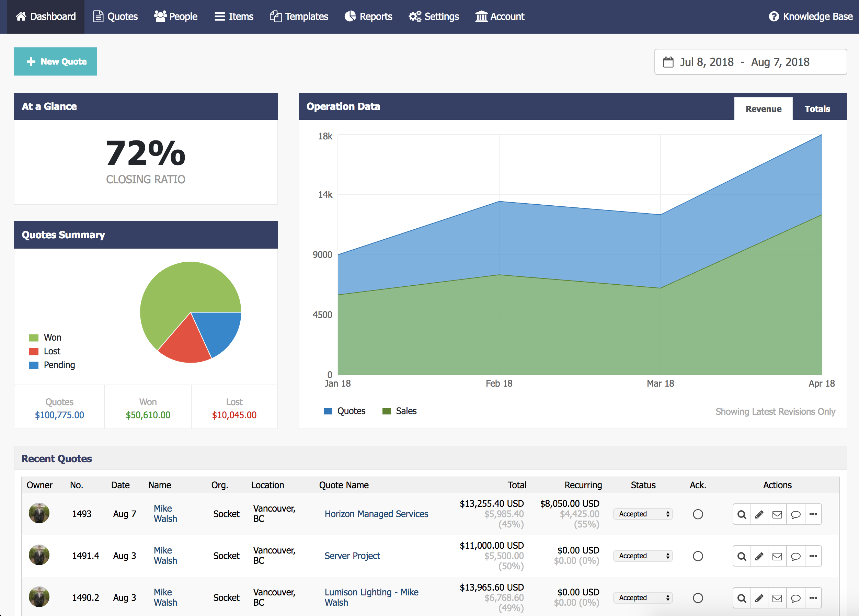Click the New Quote button
Image resolution: width=859 pixels, height=616 pixels.
55,61
